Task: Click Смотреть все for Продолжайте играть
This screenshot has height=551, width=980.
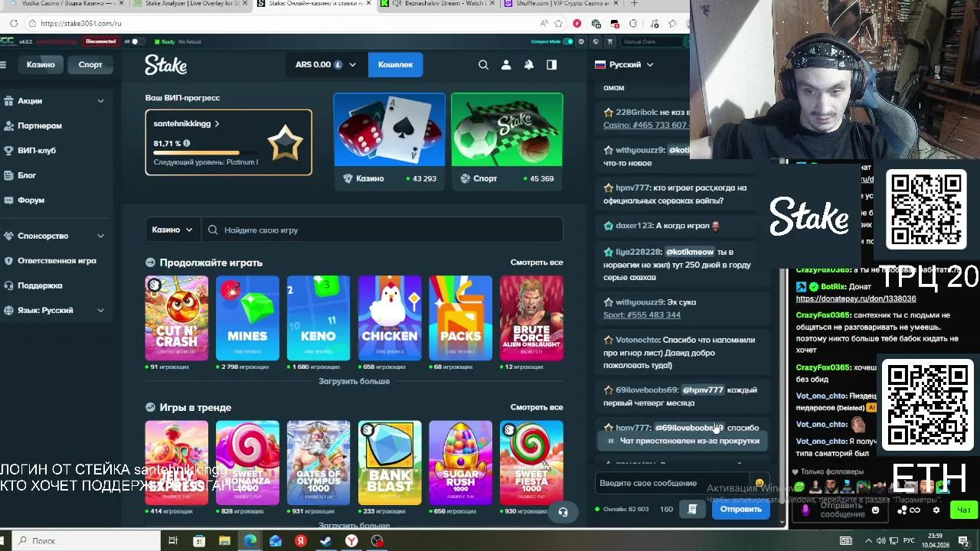Action: point(537,262)
